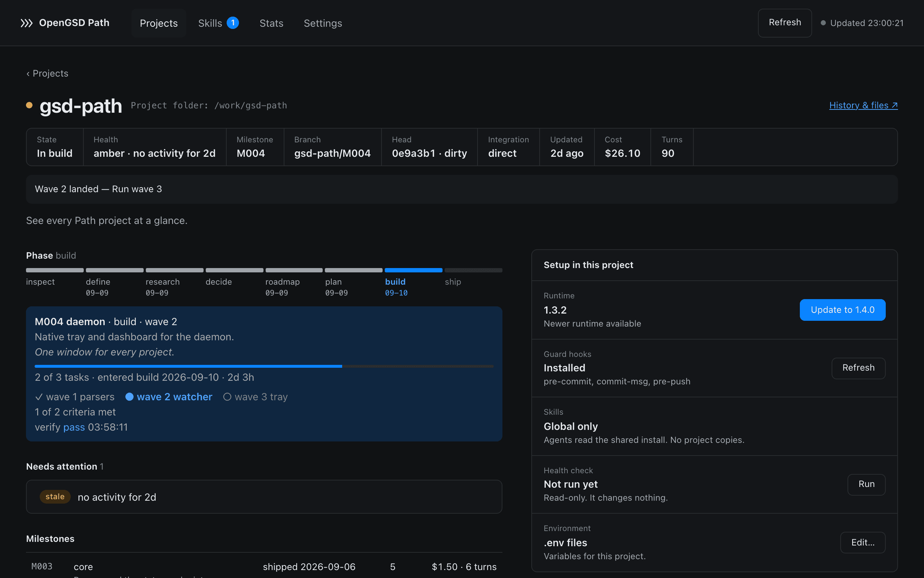This screenshot has width=924, height=578.
Task: Go back via the ‹ Projects breadcrumb
Action: [47, 73]
